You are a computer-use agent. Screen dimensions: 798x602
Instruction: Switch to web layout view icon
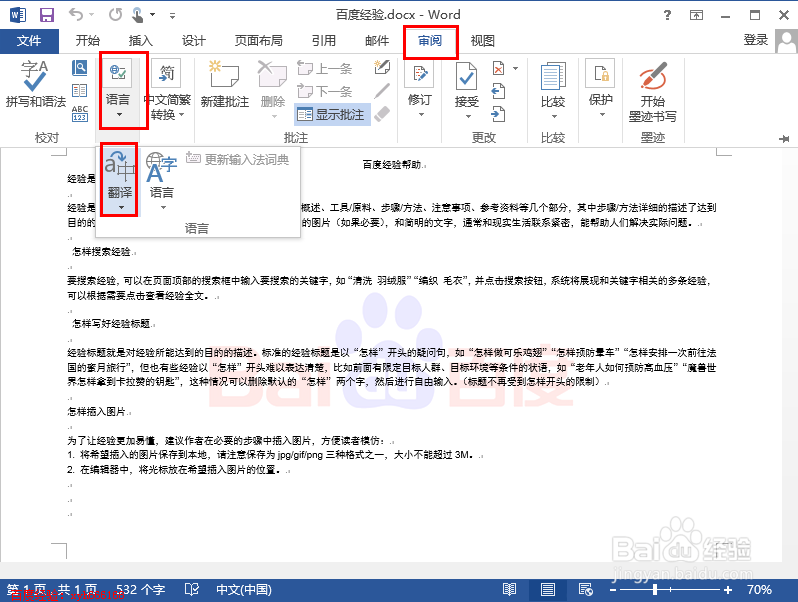tap(586, 590)
